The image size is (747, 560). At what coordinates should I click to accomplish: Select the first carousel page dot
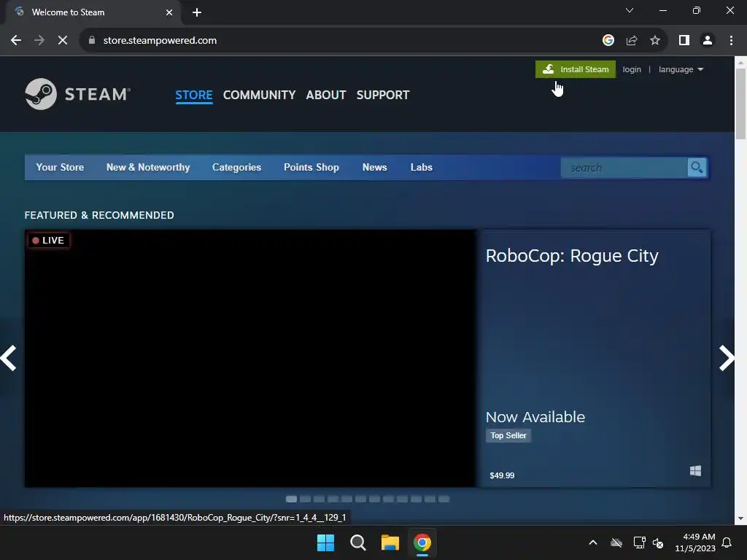291,499
